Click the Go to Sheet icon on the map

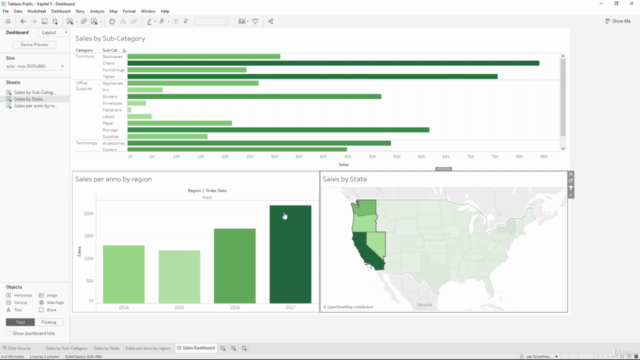point(571,181)
